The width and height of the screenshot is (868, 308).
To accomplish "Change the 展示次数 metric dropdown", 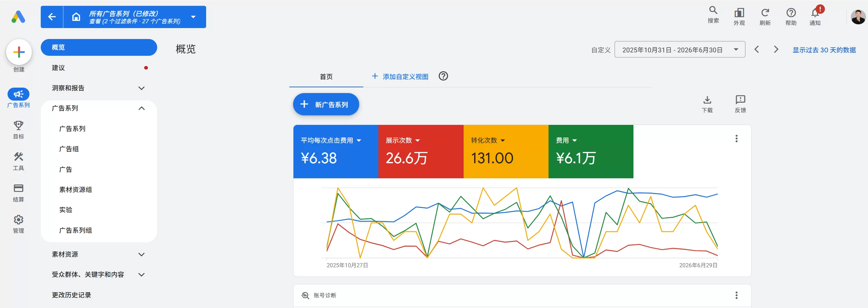I will pos(403,140).
